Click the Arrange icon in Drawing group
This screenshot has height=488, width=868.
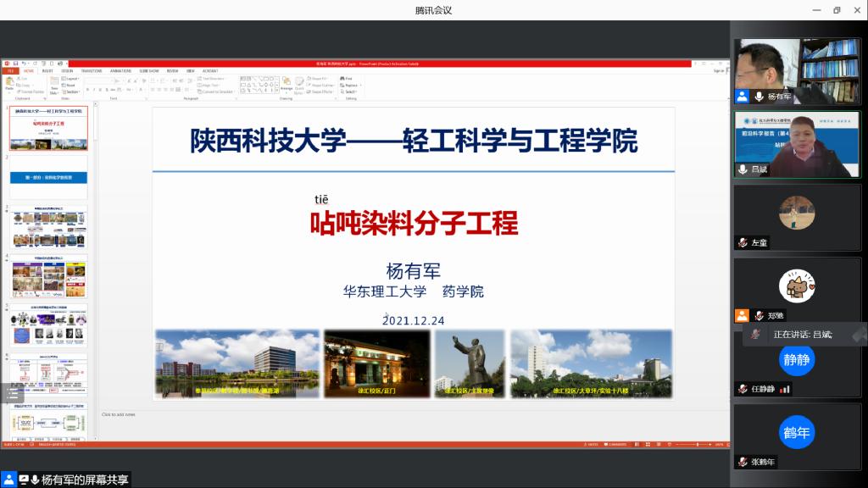(287, 82)
